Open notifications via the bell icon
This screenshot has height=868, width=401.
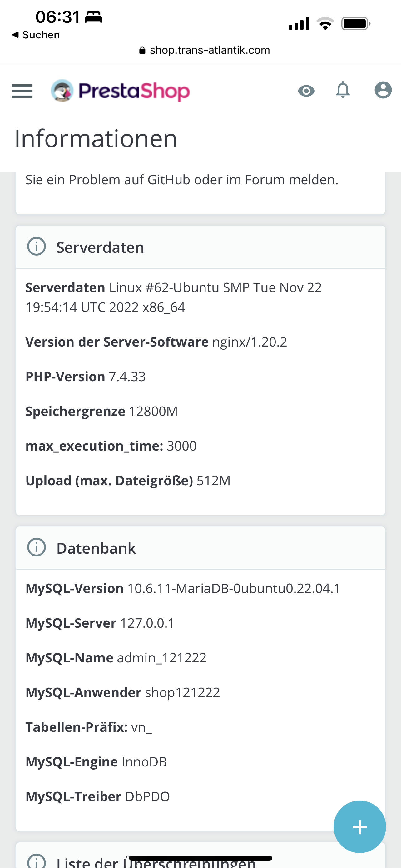pyautogui.click(x=343, y=90)
